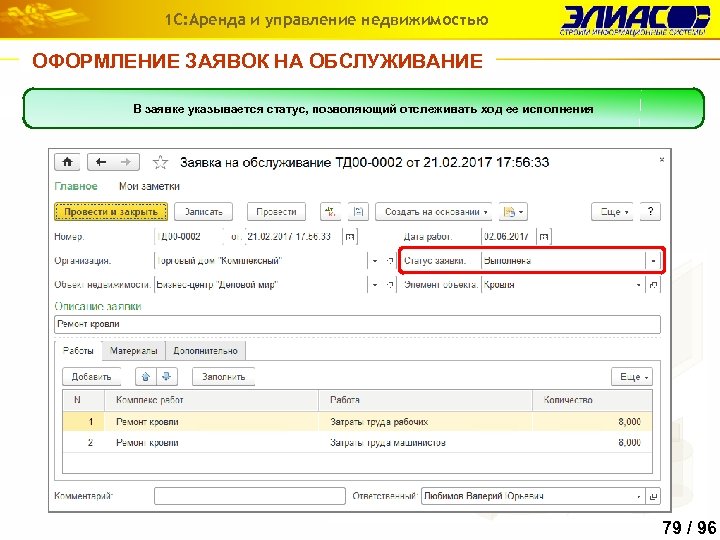Open the print dropdown icon
This screenshot has width=720, height=540.
pos(513,212)
